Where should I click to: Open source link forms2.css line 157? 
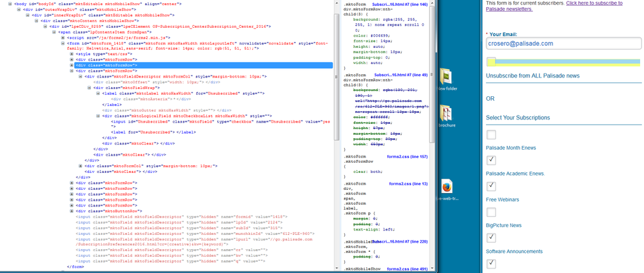coord(407,157)
